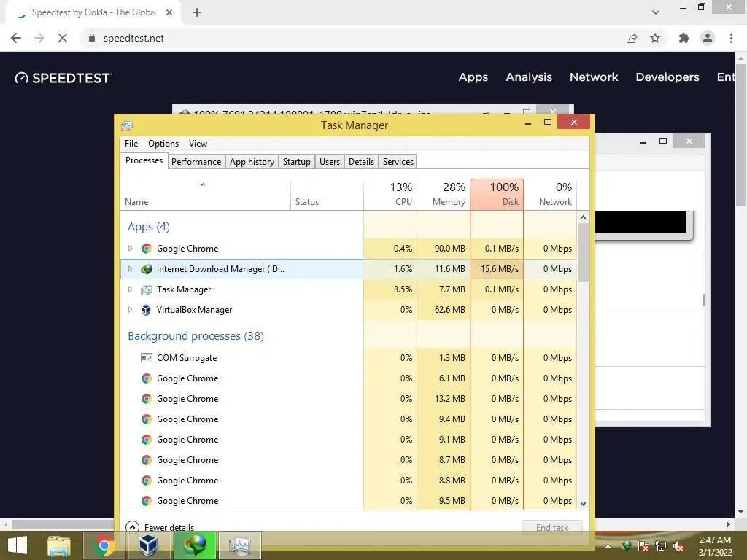Select Google Chrome background process using 6.1 MB
This screenshot has height=560, width=747.
(348, 378)
